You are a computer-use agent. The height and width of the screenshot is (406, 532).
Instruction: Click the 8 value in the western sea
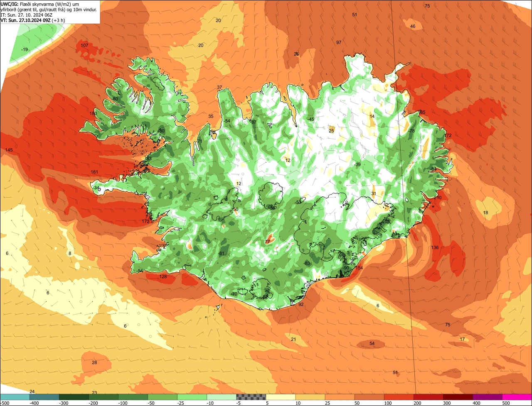(x=70, y=254)
